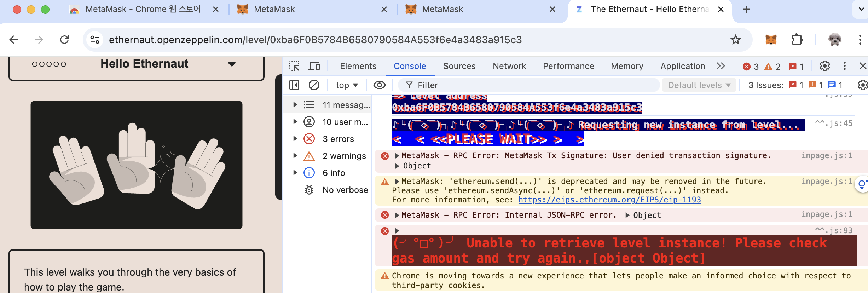Image resolution: width=868 pixels, height=293 pixels.
Task: Open a new browser tab
Action: coord(746,10)
